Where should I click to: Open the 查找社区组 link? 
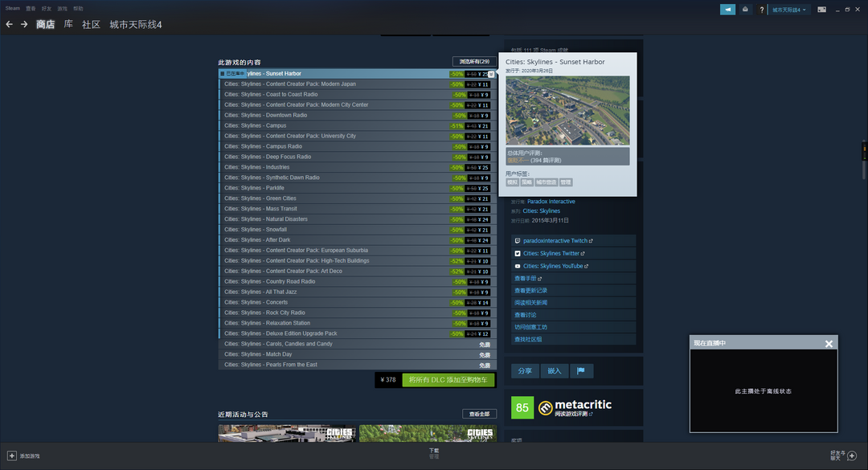528,339
